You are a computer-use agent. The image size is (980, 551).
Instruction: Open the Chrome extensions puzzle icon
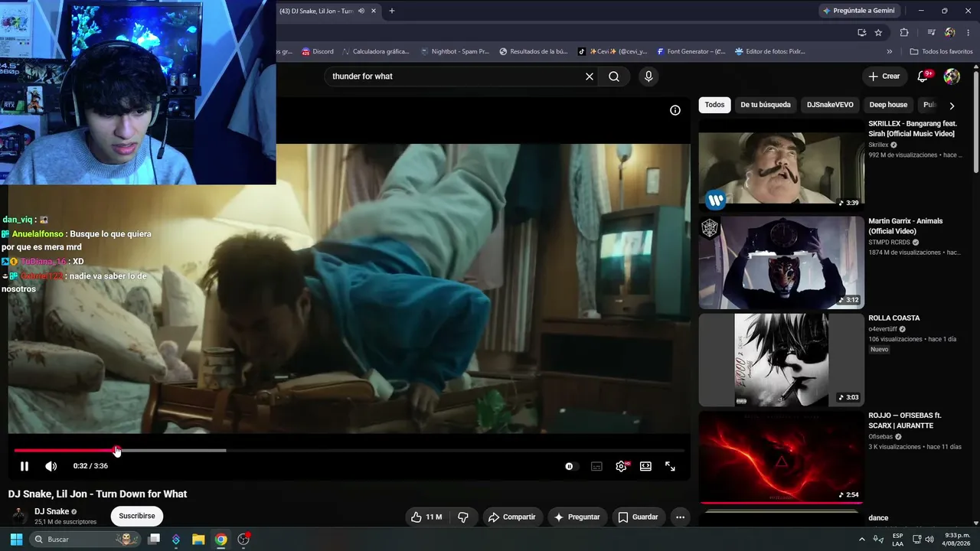[904, 32]
